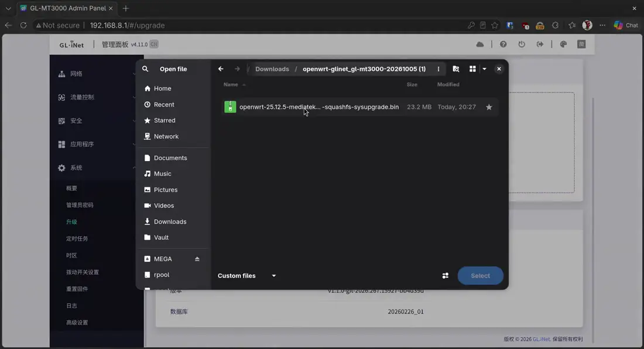
Task: Open the file dialog options icon beside Select
Action: [445, 276]
